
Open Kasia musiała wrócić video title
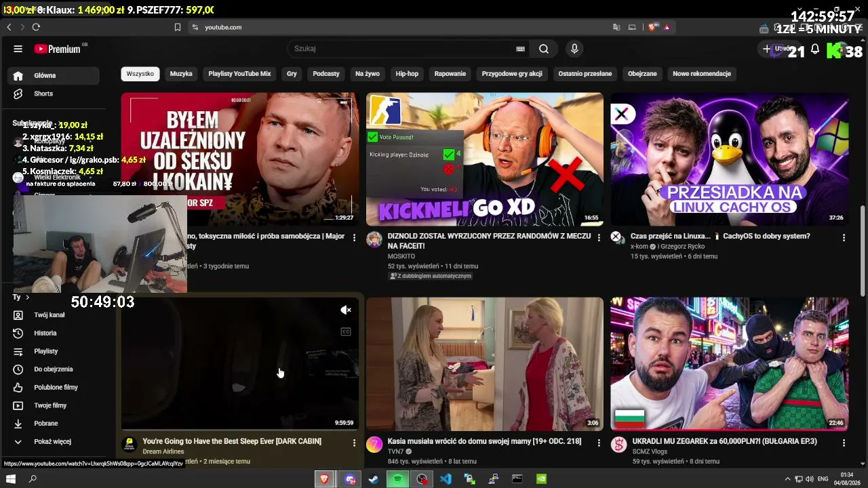pyautogui.click(x=484, y=441)
